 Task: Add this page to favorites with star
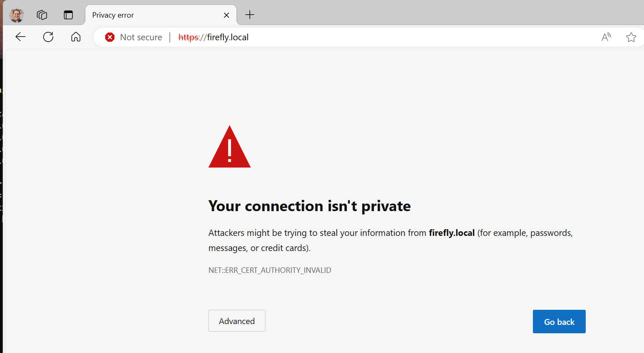tap(631, 37)
